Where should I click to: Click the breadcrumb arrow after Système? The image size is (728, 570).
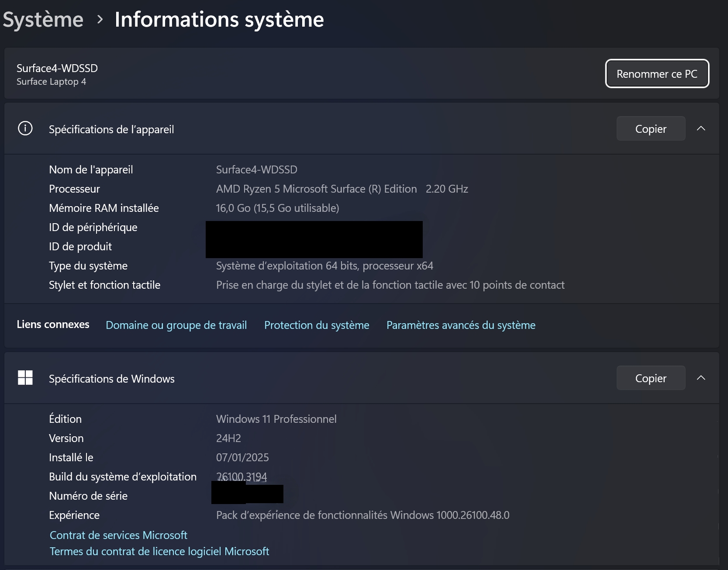[x=100, y=20]
